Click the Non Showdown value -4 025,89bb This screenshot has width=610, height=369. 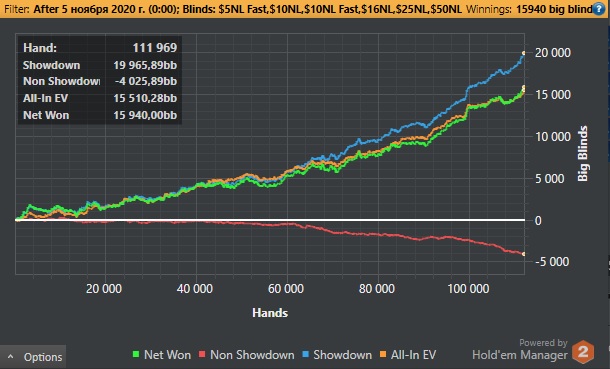[x=146, y=81]
